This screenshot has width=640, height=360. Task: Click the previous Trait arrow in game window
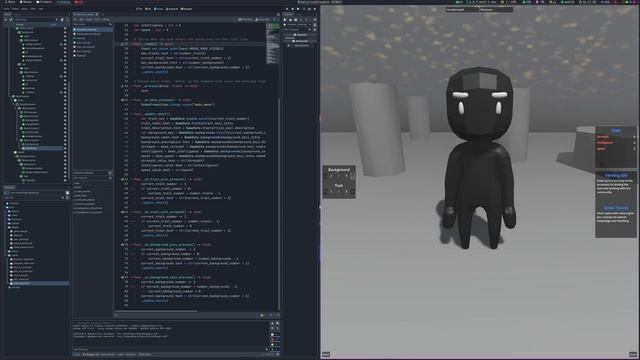326,191
